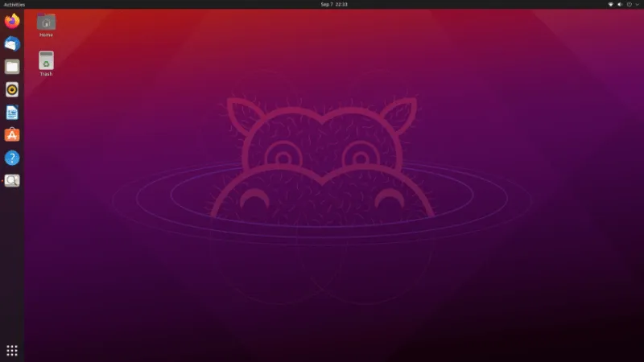The image size is (644, 362).
Task: Launch Rhythmbox music player
Action: pos(12,89)
